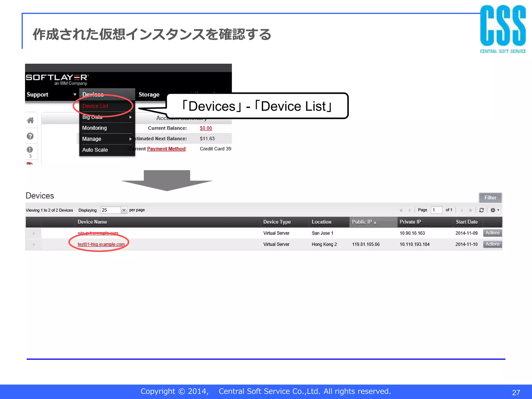Go to first page double-arrow icon

point(401,210)
